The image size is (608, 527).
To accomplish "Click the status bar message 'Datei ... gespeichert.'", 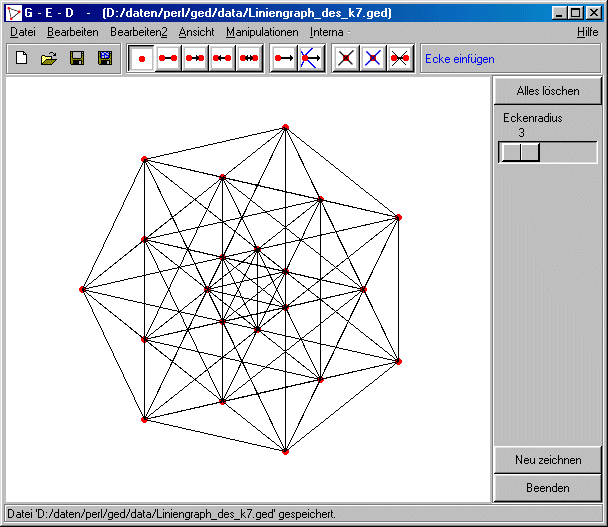I will pos(171,514).
